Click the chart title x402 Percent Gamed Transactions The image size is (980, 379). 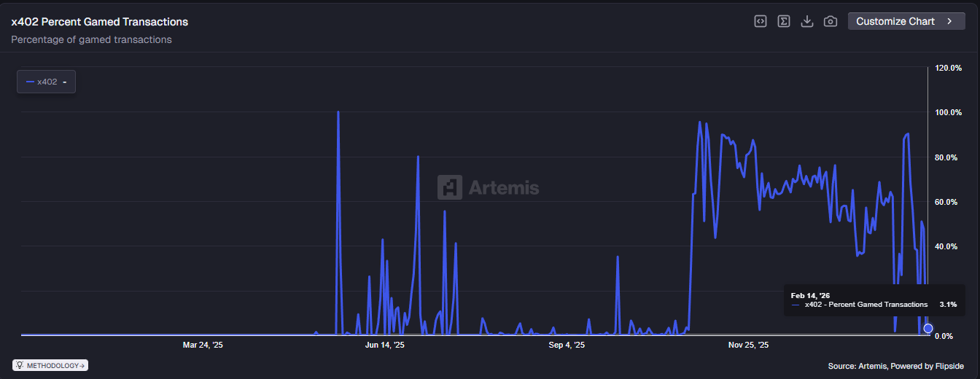point(100,22)
